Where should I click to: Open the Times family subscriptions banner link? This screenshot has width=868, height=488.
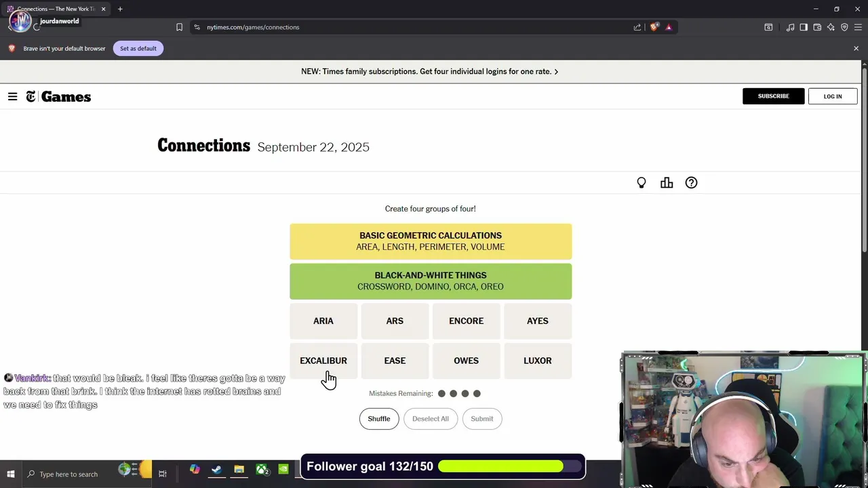coord(430,71)
